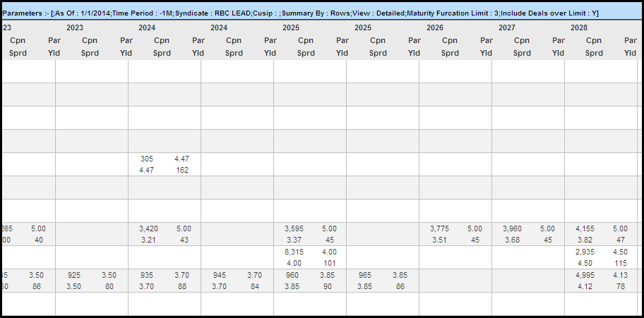Click the 115 spread value under 2028
The height and width of the screenshot is (318, 644).
pos(621,263)
